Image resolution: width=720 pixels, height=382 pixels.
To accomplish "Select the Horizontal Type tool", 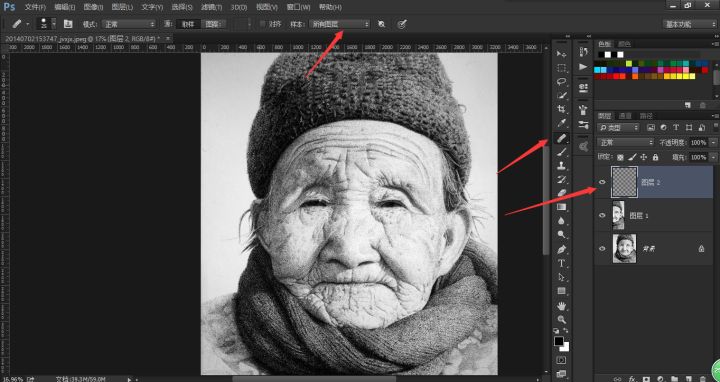I will (561, 263).
